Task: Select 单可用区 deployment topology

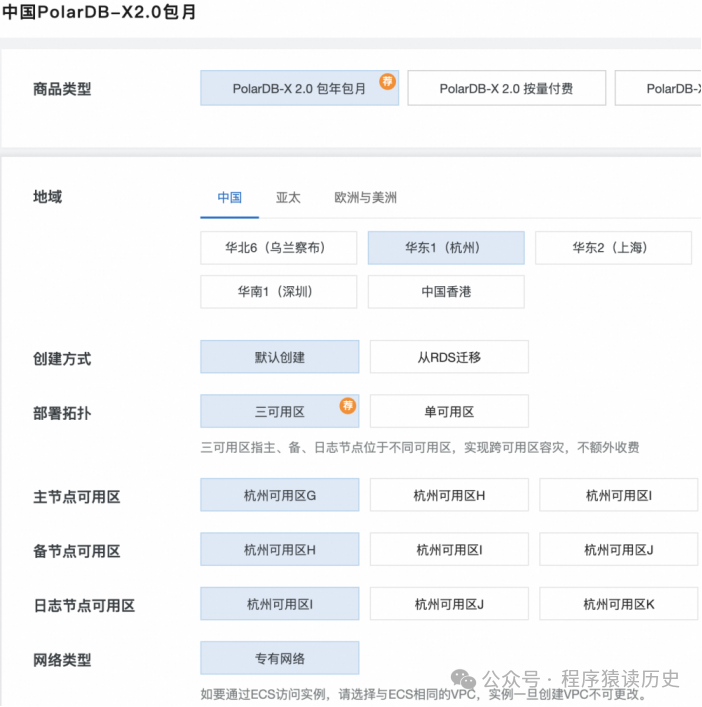Action: (449, 411)
